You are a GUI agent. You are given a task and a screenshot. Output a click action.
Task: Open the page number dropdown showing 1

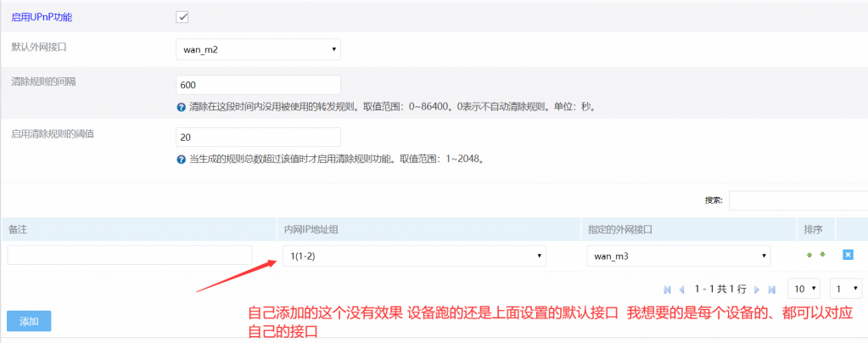tap(845, 289)
